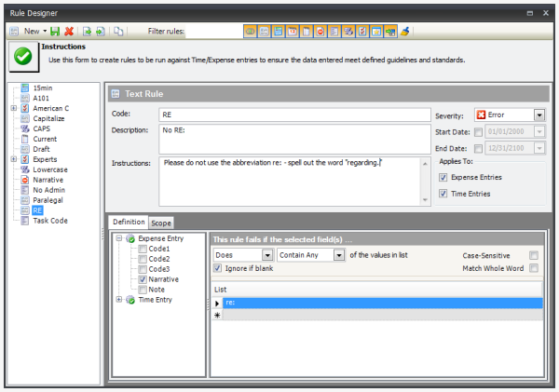
Task: Open the New rule dropdown
Action: (x=46, y=31)
